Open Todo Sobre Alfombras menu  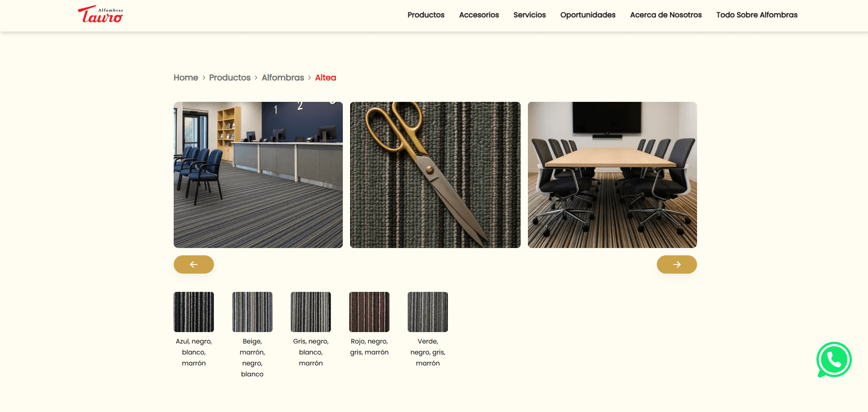pos(756,15)
